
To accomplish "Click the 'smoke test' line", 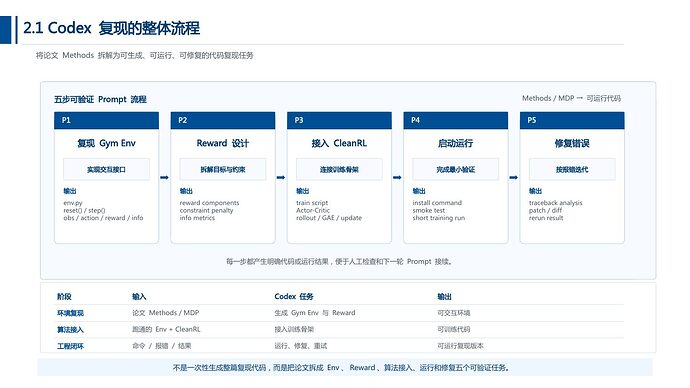I will point(429,210).
